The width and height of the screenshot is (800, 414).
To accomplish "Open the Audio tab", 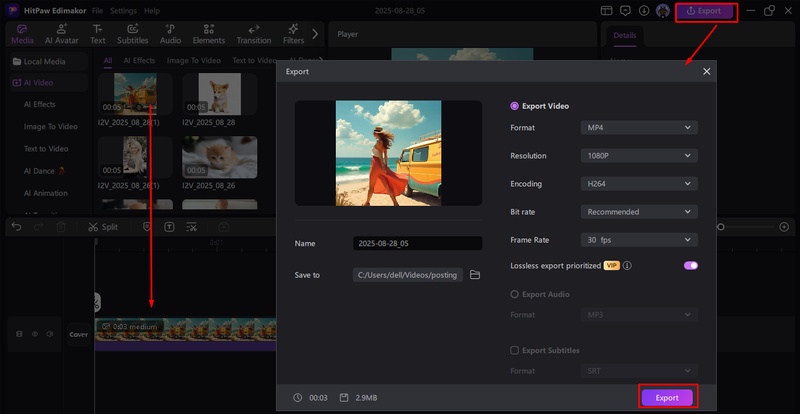I will click(170, 34).
